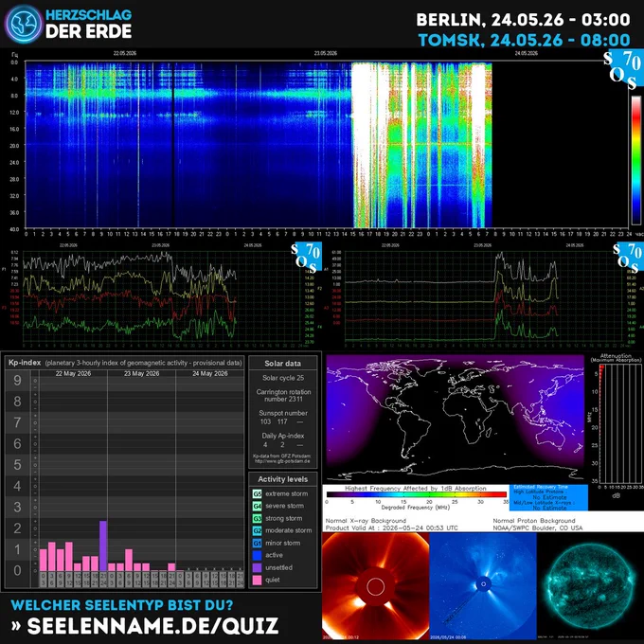
Task: Click the Attenuation bar chart
Action: pyautogui.click(x=620, y=423)
